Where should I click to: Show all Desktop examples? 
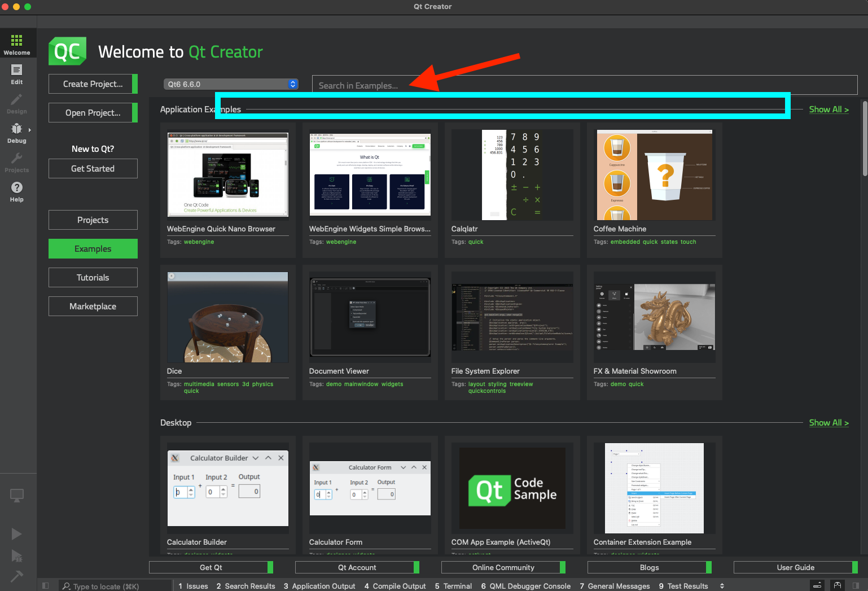[828, 423]
